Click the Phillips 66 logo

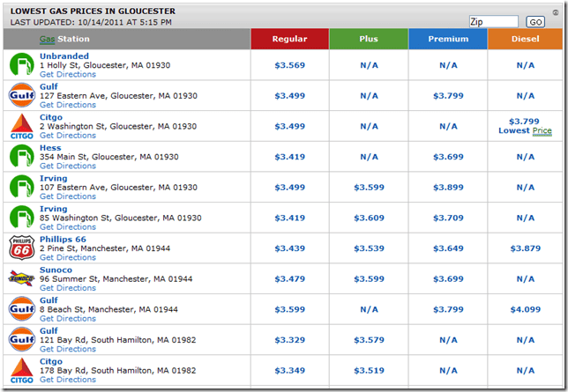(21, 248)
